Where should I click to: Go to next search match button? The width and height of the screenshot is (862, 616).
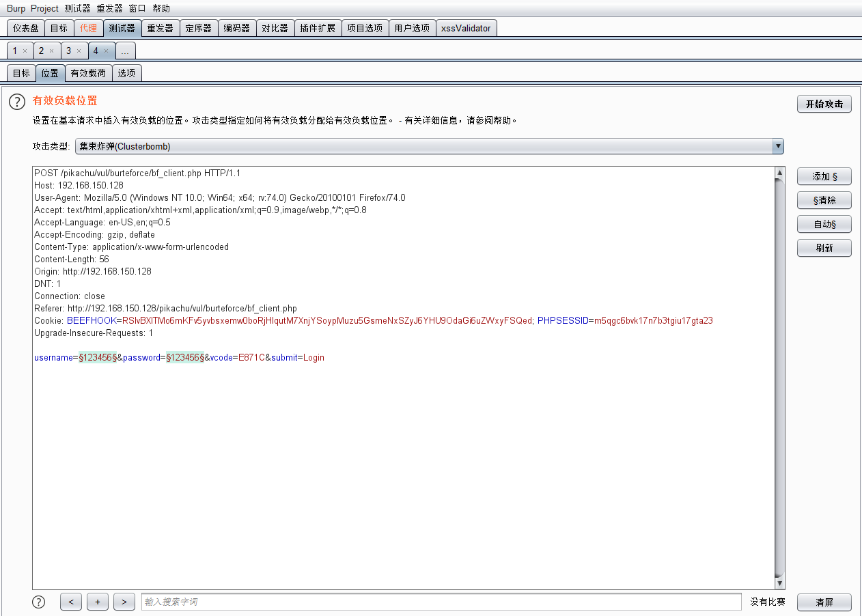pos(124,602)
